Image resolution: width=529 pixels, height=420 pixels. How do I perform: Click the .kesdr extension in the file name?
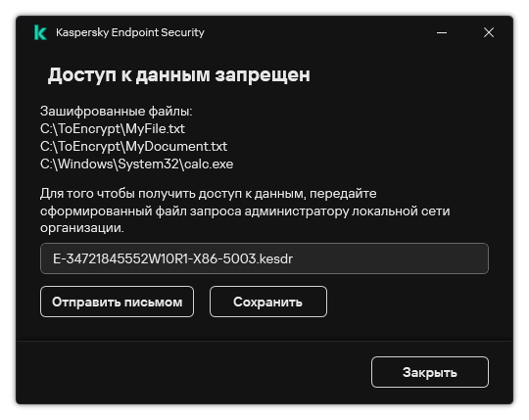pos(274,258)
